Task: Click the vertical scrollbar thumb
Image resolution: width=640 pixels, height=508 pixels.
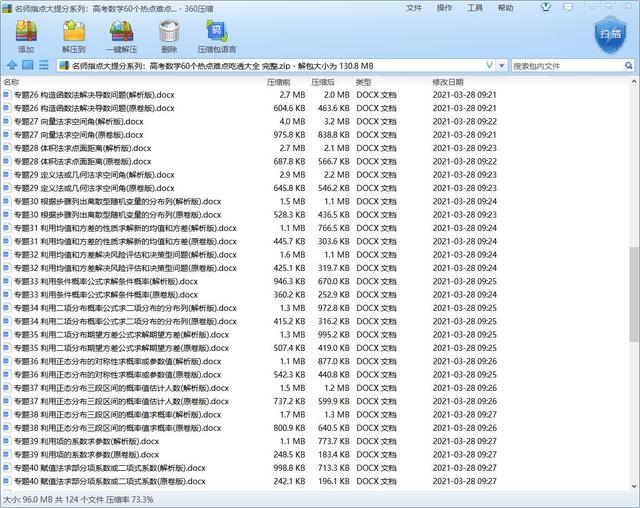Action: coord(634,294)
